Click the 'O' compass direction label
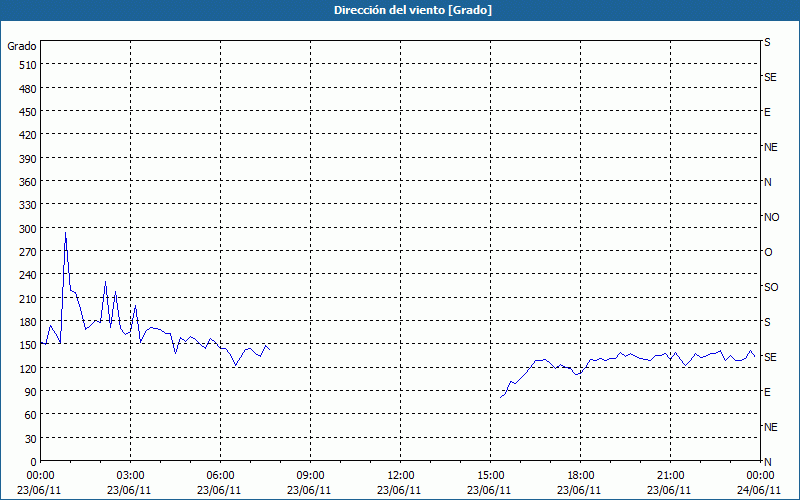 tap(768, 252)
